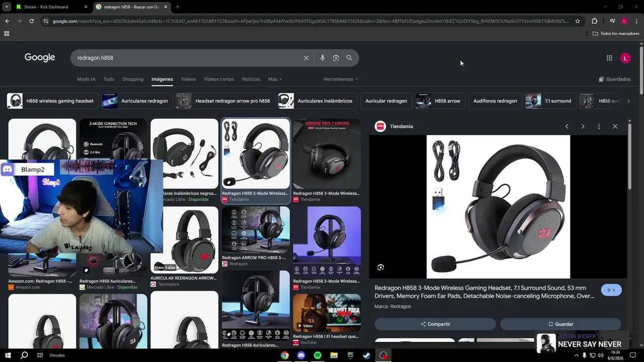Save the image with the Guardar button
The height and width of the screenshot is (362, 644).
pos(560,324)
